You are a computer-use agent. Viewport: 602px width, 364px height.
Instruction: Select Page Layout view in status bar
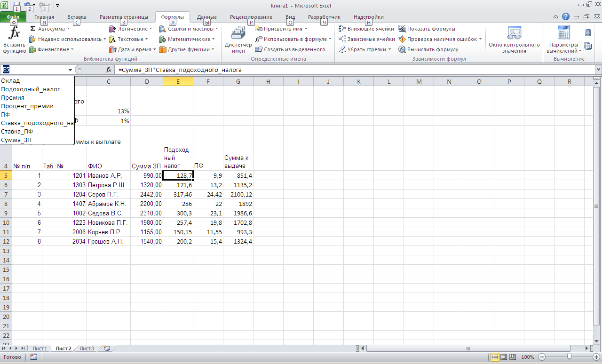point(504,357)
